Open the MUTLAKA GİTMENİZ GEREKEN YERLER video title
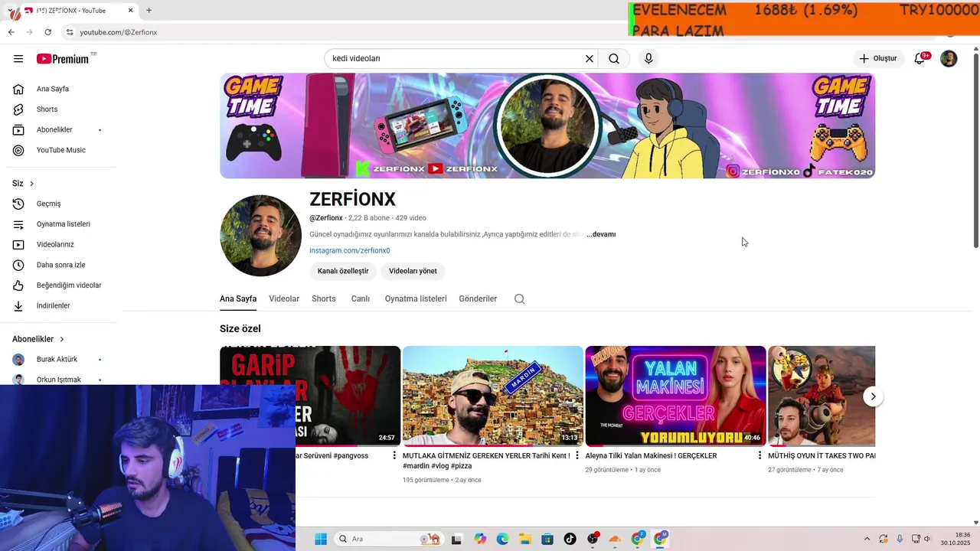This screenshot has width=980, height=551. [x=486, y=461]
